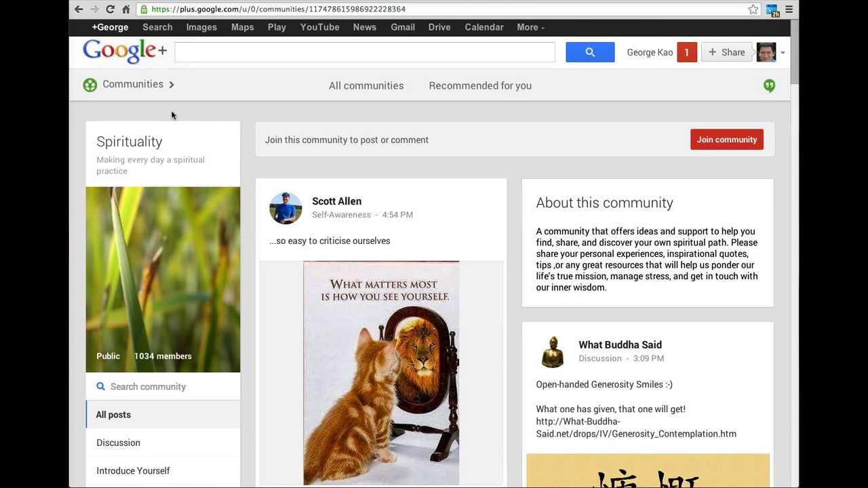Open Search in the Google bar
Viewport: 868px width, 488px height.
pos(157,27)
